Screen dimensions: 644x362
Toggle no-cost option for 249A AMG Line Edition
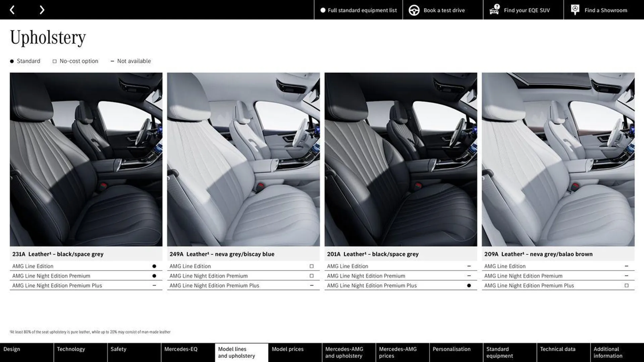[x=312, y=266]
